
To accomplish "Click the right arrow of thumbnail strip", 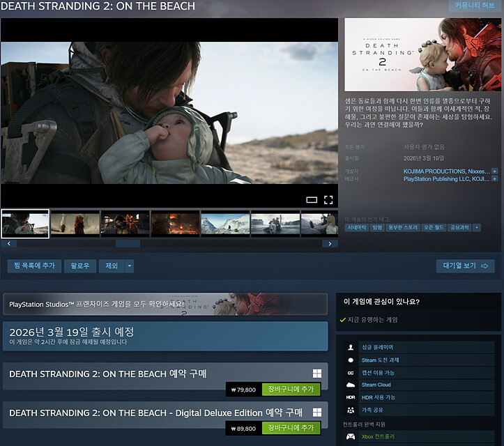I will point(330,244).
